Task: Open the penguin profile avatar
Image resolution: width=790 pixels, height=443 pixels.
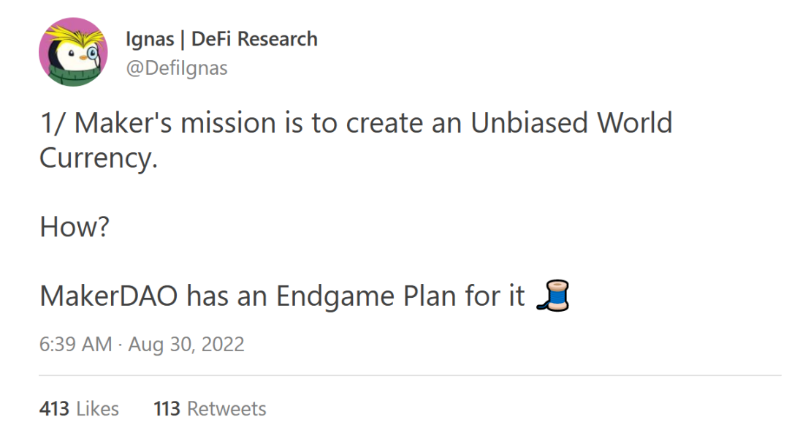Action: [73, 52]
